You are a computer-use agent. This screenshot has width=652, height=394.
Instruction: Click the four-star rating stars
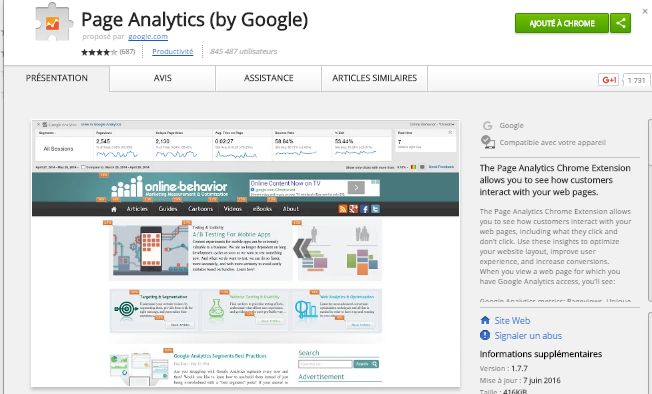point(99,52)
